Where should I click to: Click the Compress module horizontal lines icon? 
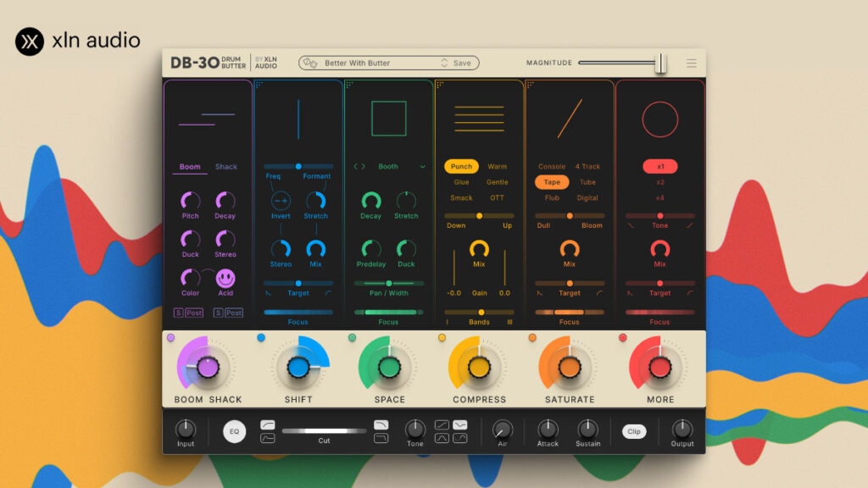(479, 119)
